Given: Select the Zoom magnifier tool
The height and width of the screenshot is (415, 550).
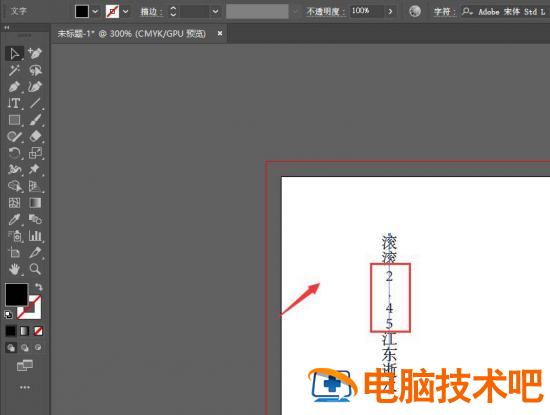Looking at the screenshot, I should (x=35, y=269).
